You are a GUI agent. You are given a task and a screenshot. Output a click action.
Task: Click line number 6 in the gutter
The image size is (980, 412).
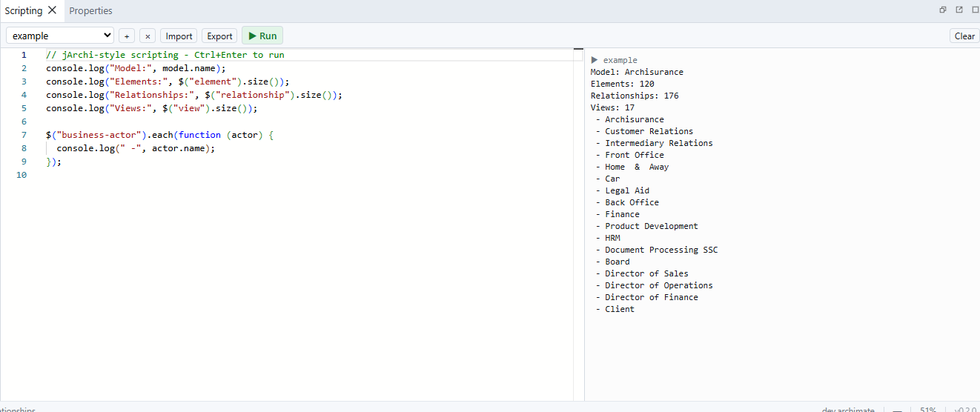tap(24, 122)
